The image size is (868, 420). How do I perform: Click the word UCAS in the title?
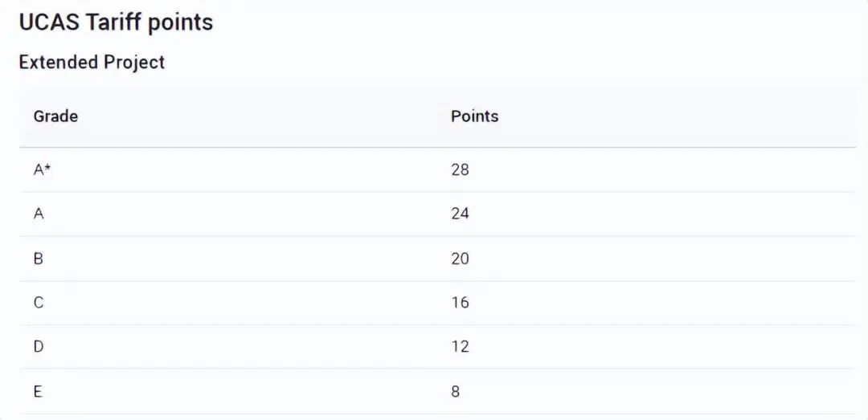49,22
